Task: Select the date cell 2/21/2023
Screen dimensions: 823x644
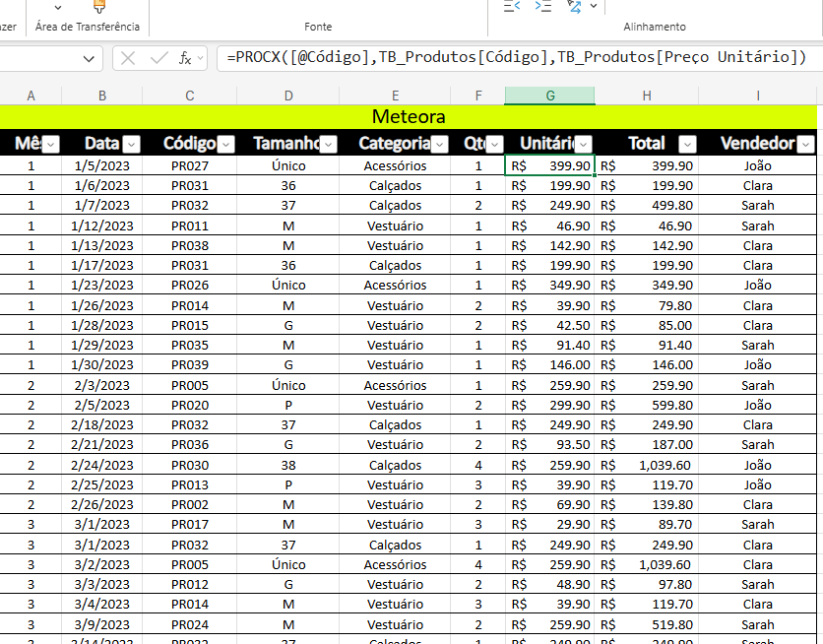Action: pos(101,444)
